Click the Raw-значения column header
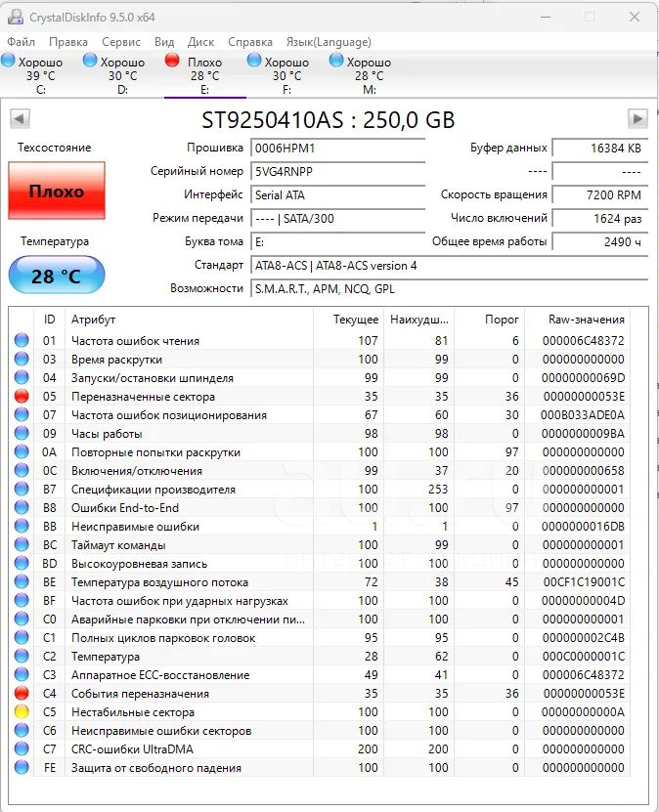The width and height of the screenshot is (659, 812). [578, 320]
